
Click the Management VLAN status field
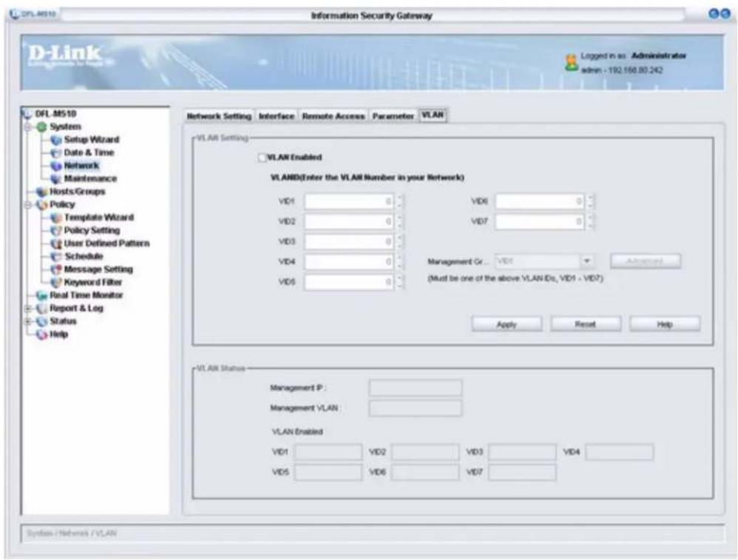coord(415,408)
